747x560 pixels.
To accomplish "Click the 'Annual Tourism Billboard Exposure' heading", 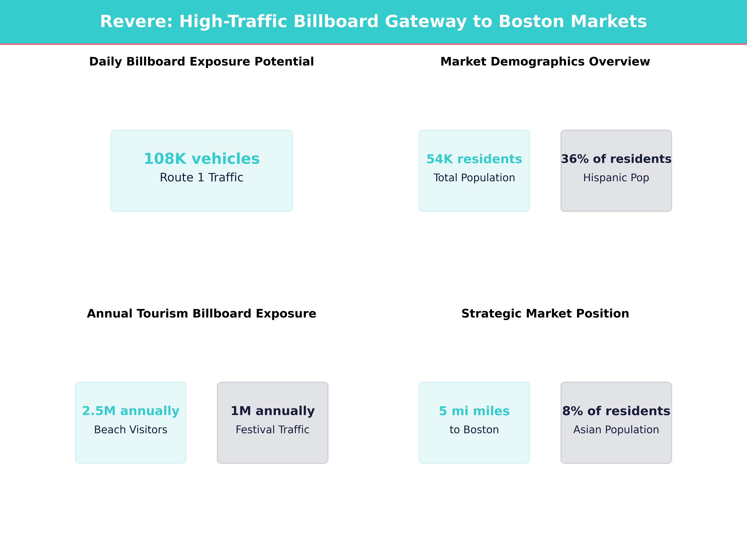I will pyautogui.click(x=202, y=314).
